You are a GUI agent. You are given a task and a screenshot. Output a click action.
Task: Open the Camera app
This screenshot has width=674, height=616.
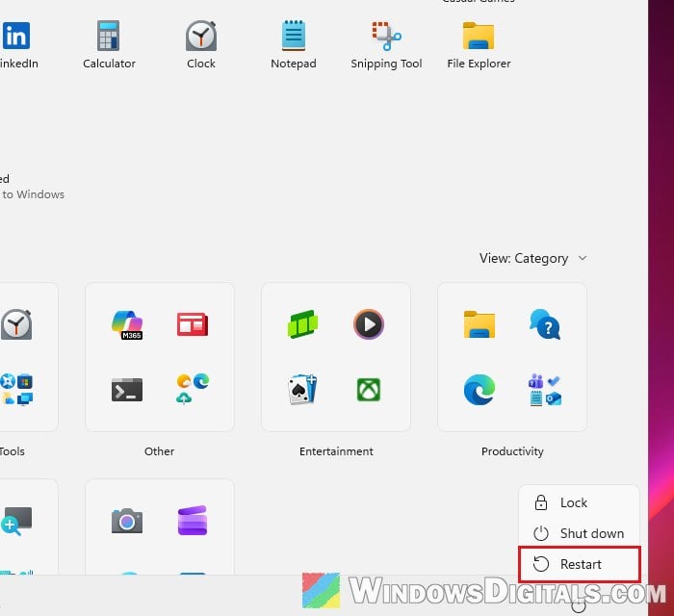(x=127, y=521)
